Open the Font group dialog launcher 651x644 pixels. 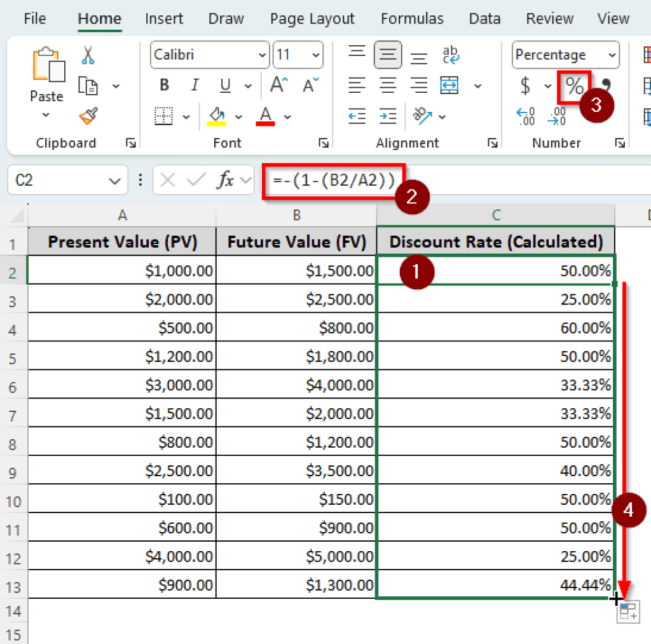click(324, 144)
